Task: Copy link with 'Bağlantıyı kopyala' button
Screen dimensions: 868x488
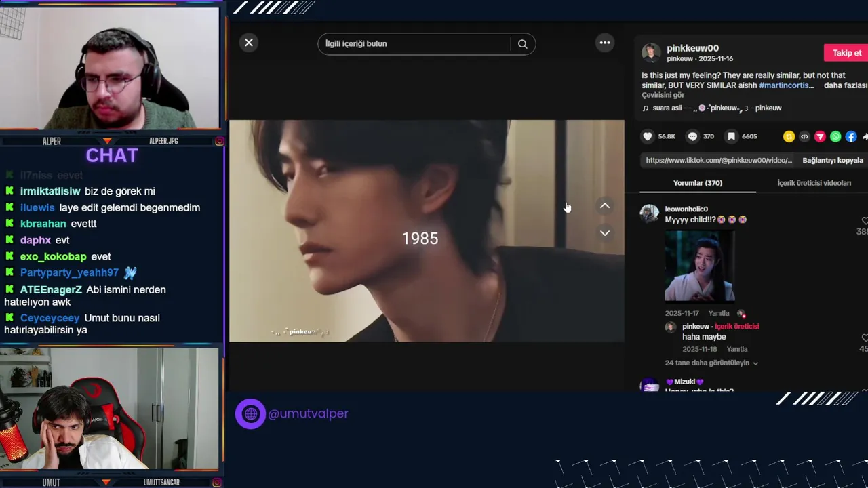Action: 833,161
